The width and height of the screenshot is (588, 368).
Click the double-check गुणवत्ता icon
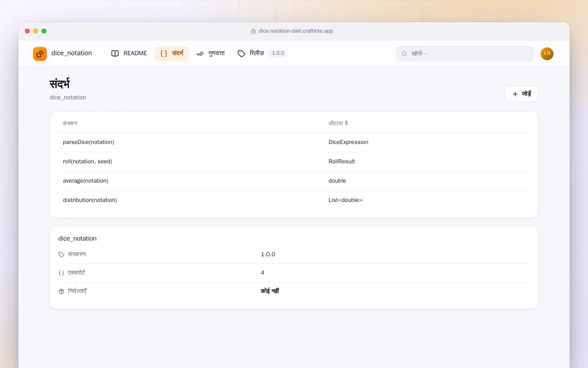coord(200,53)
